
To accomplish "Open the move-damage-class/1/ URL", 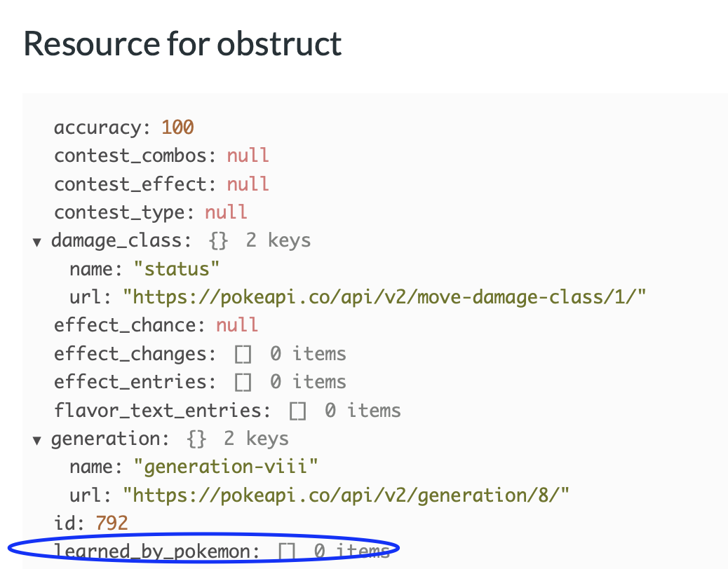I will [384, 297].
